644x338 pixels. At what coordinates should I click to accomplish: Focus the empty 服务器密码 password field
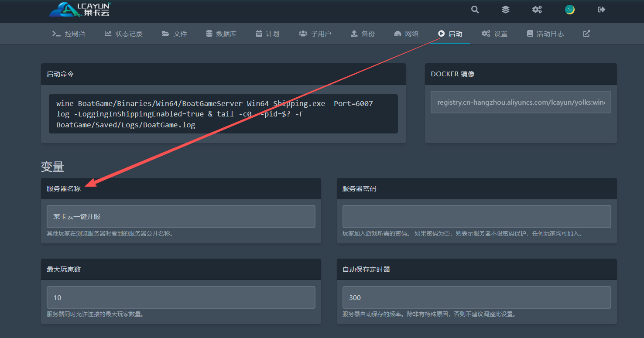(x=476, y=216)
